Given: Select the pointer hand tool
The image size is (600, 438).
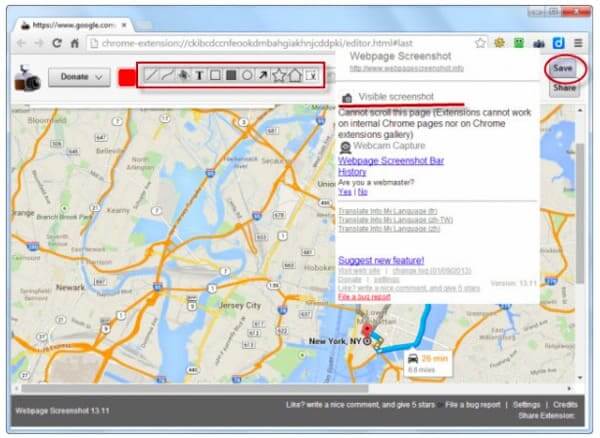Looking at the screenshot, I should [183, 75].
